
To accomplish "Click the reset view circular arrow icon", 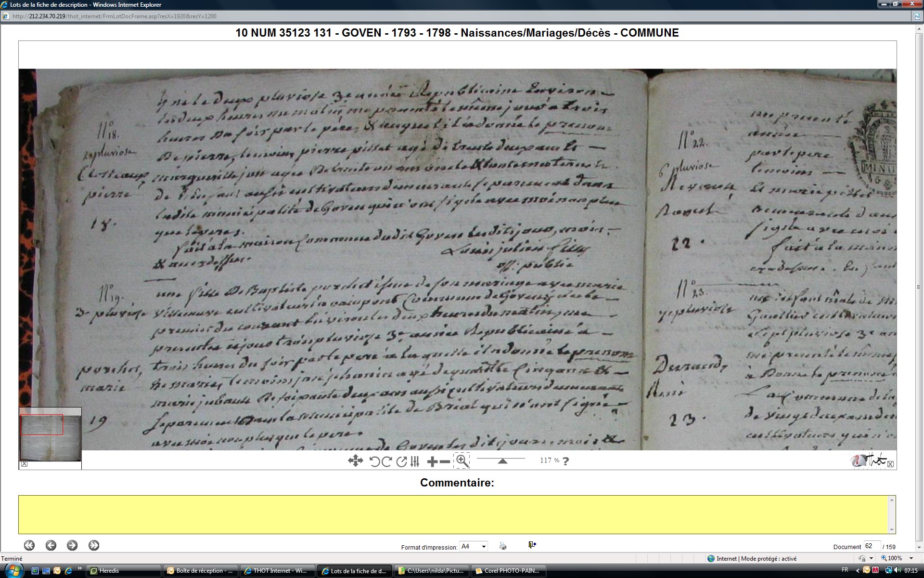I will pos(401,461).
